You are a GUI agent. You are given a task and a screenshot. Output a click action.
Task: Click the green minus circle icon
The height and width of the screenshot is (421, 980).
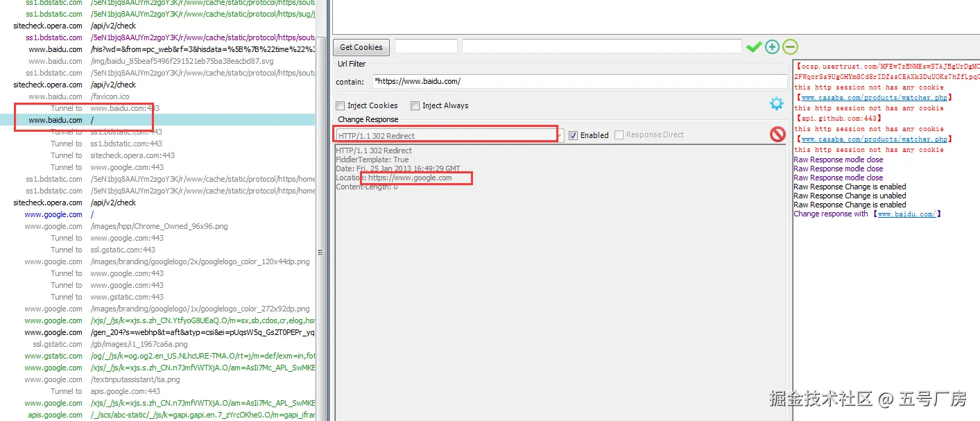790,47
